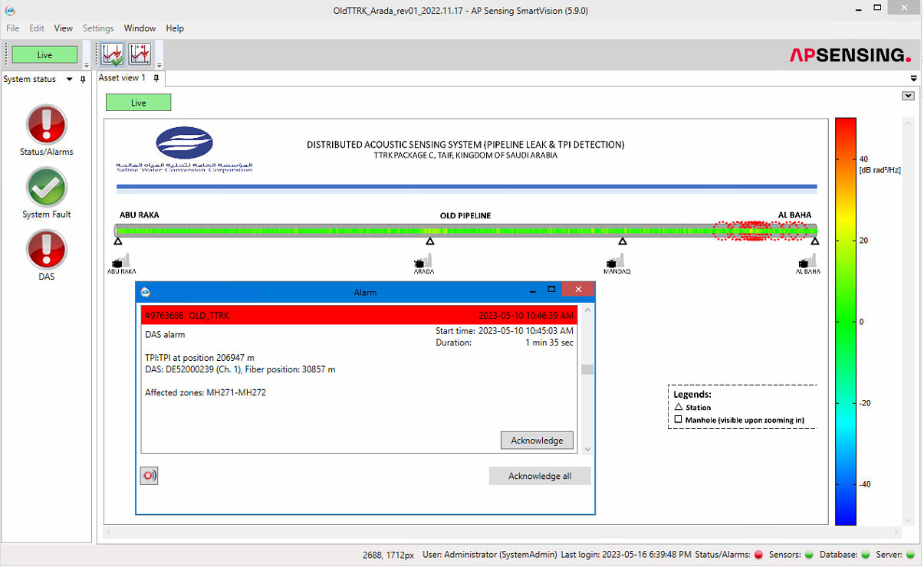Image resolution: width=924 pixels, height=567 pixels.
Task: Select the first chart toolbar icon with green check
Action: [x=113, y=54]
